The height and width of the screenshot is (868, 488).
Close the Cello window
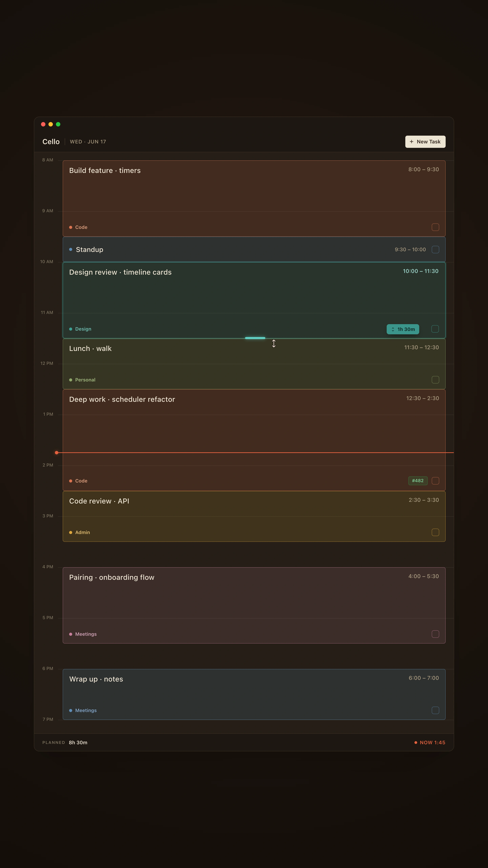43,124
